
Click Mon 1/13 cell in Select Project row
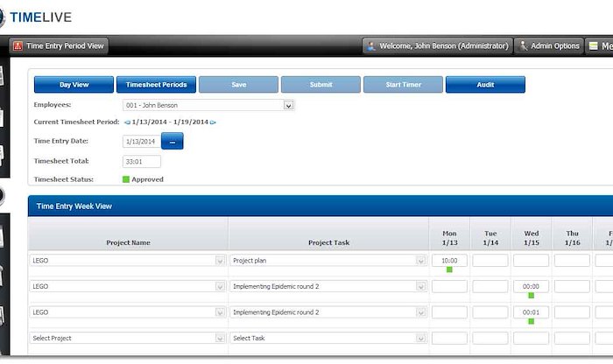coord(449,339)
